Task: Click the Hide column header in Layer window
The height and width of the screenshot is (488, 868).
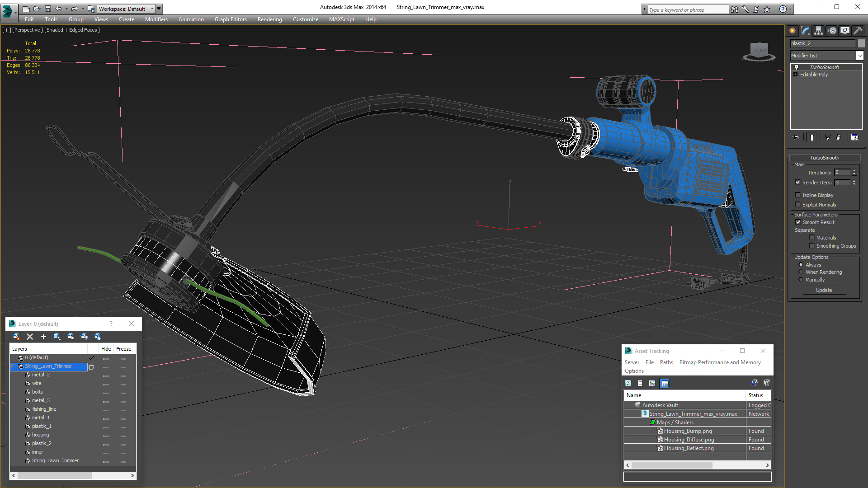Action: [x=106, y=349]
